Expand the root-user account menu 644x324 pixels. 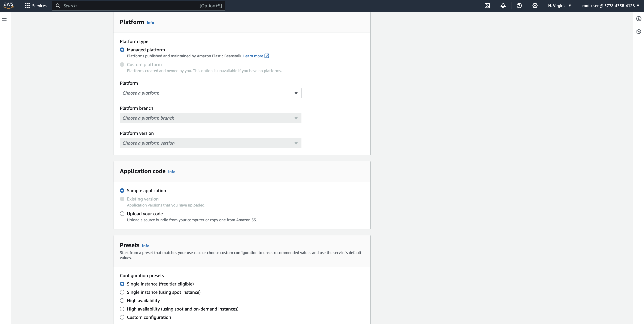[x=610, y=6]
